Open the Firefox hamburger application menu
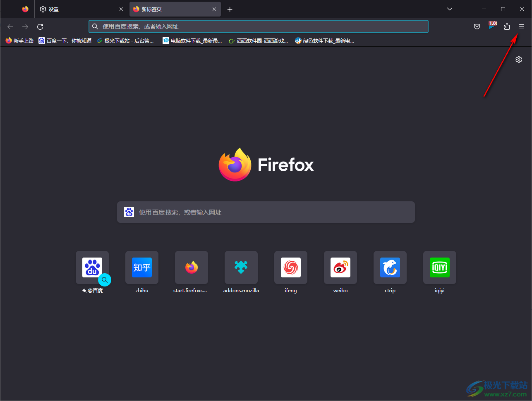 pyautogui.click(x=522, y=26)
